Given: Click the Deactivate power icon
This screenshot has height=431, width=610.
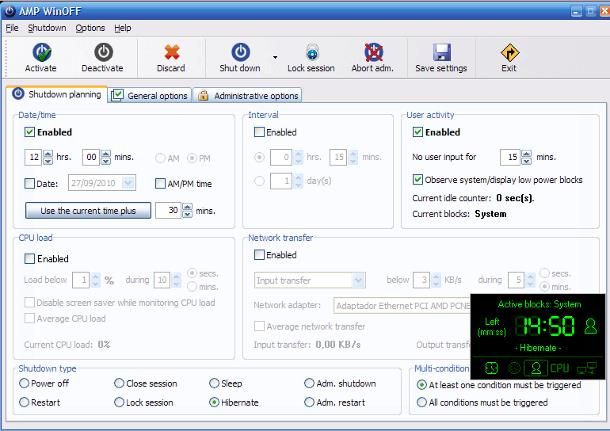Looking at the screenshot, I should pos(103,52).
